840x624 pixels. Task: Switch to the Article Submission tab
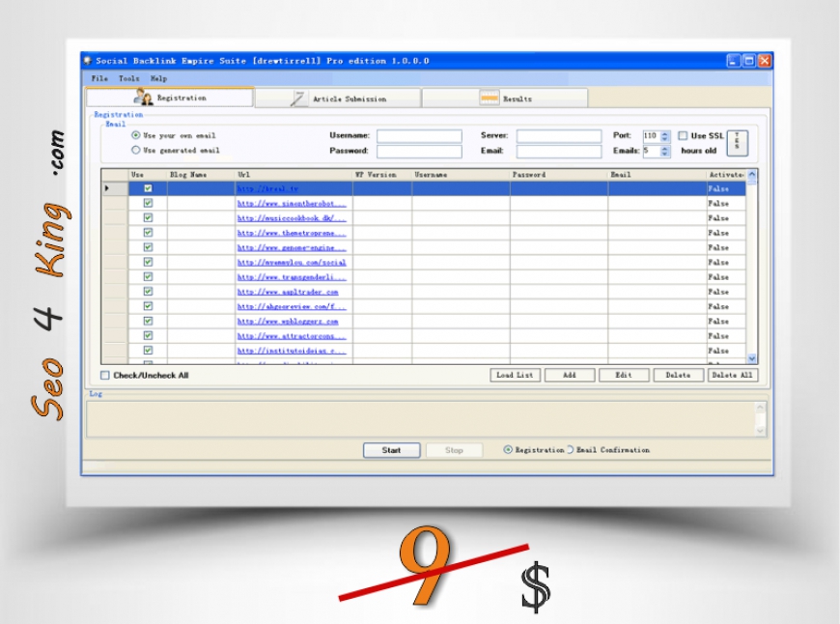(338, 99)
